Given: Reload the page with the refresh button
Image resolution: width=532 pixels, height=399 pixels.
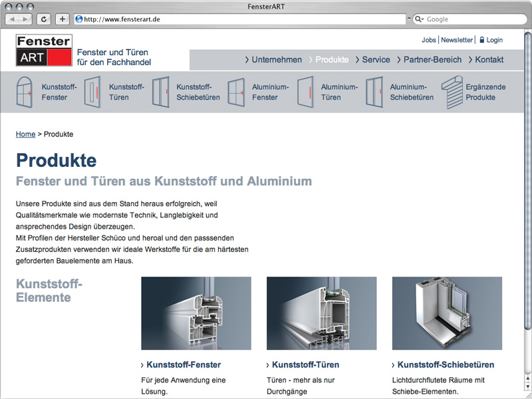Looking at the screenshot, I should click(44, 19).
